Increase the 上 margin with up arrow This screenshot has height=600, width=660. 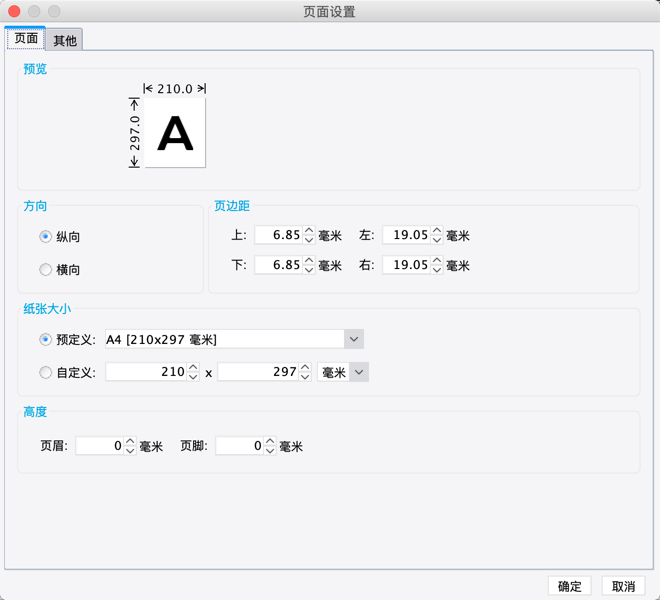point(309,230)
